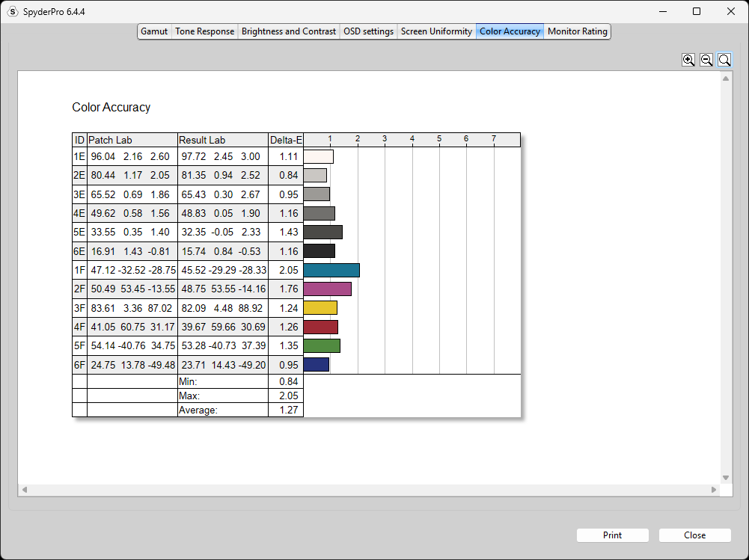Click the yellow 3F Delta-E bar
The width and height of the screenshot is (749, 560).
[x=320, y=308]
